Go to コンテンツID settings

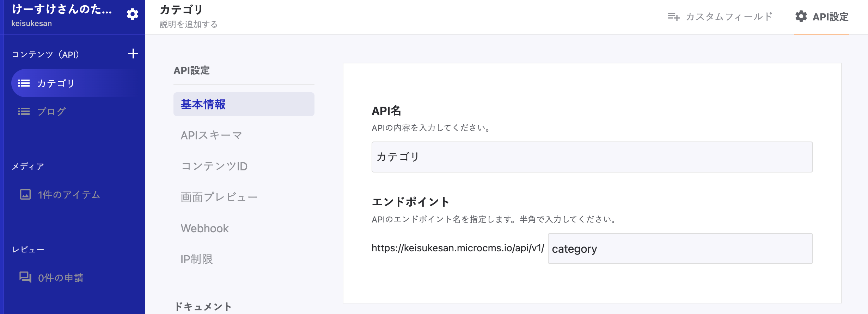pyautogui.click(x=214, y=166)
